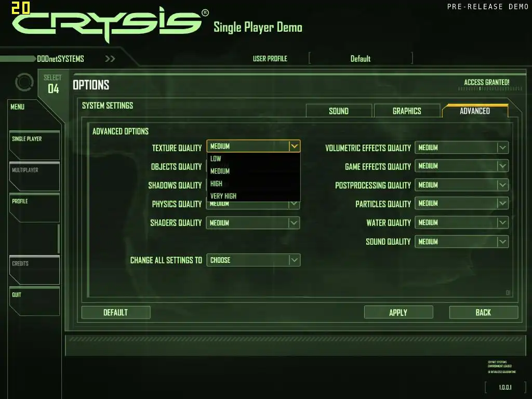
Task: Apply the settings with Apply button
Action: (398, 312)
